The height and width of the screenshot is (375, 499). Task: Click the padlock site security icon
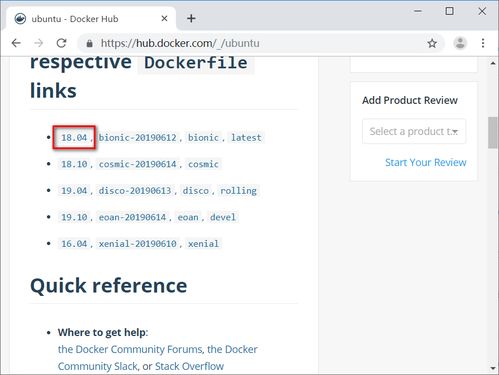click(89, 43)
